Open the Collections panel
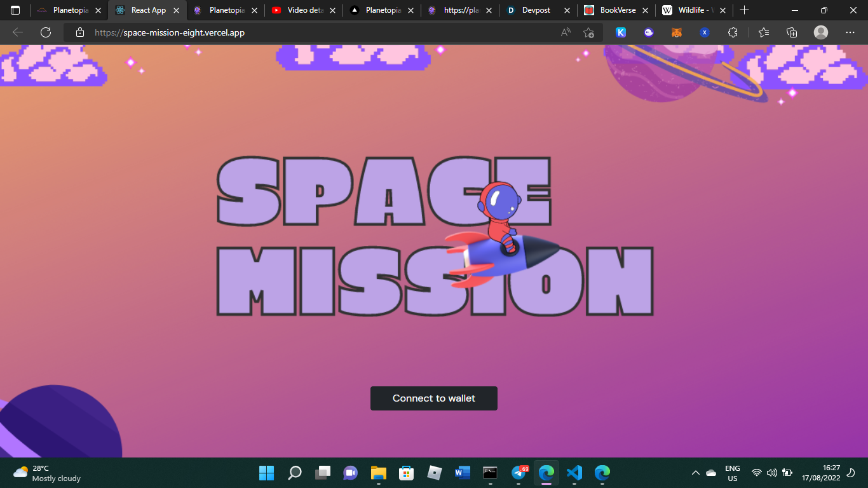Viewport: 868px width, 488px height. click(x=792, y=32)
